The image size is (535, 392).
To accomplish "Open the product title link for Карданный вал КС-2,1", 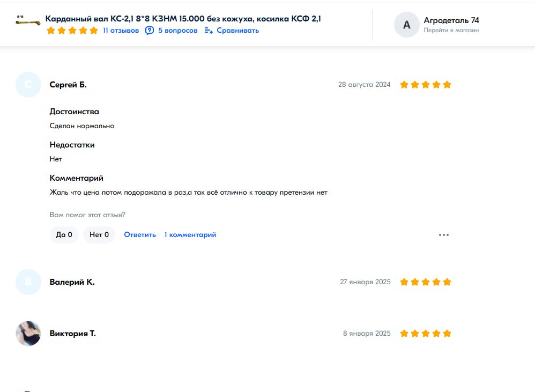I will pyautogui.click(x=183, y=19).
